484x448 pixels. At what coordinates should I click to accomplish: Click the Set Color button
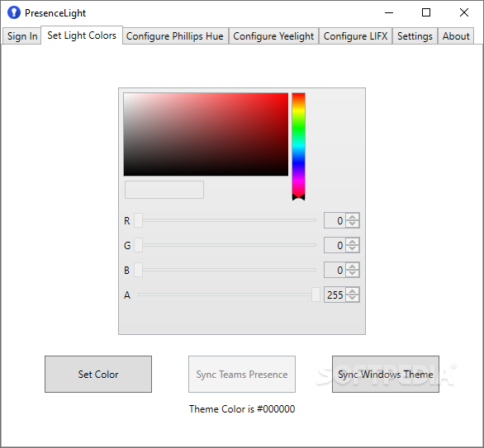(x=98, y=374)
